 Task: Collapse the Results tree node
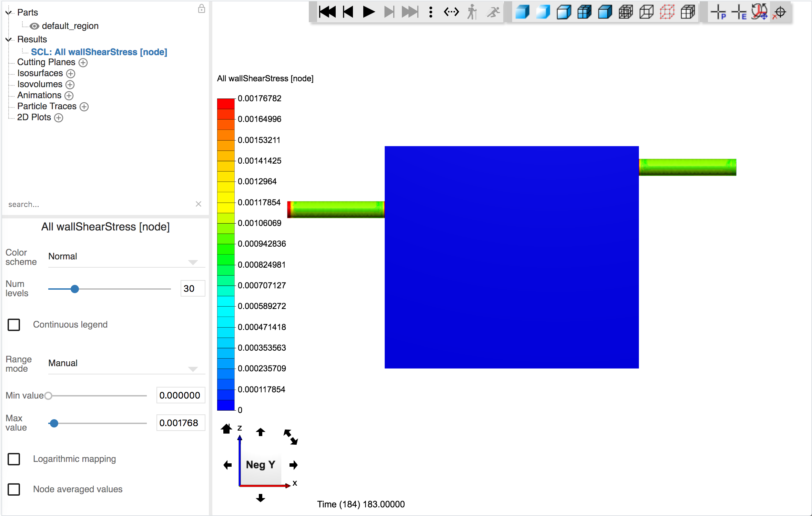[x=9, y=39]
